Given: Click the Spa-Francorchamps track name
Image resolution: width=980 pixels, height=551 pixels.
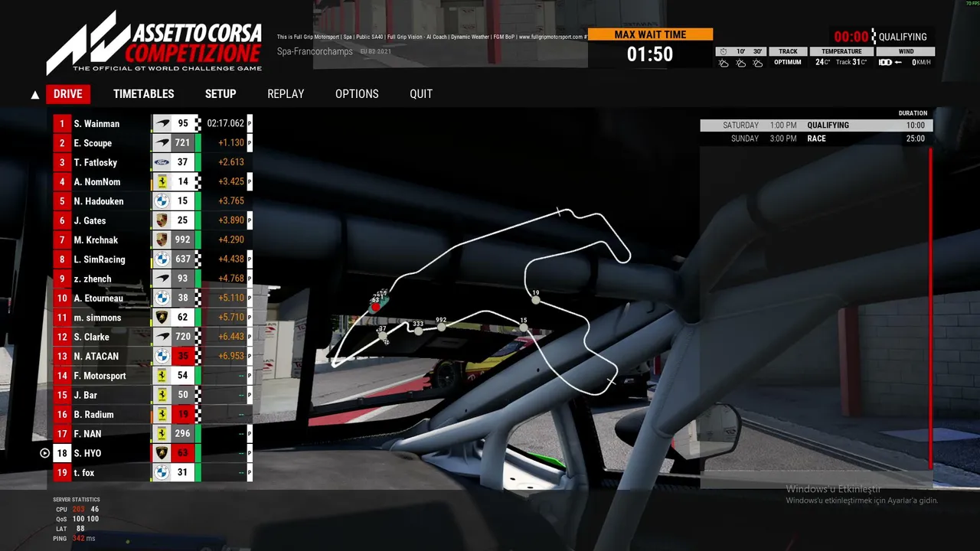Looking at the screenshot, I should coord(315,52).
